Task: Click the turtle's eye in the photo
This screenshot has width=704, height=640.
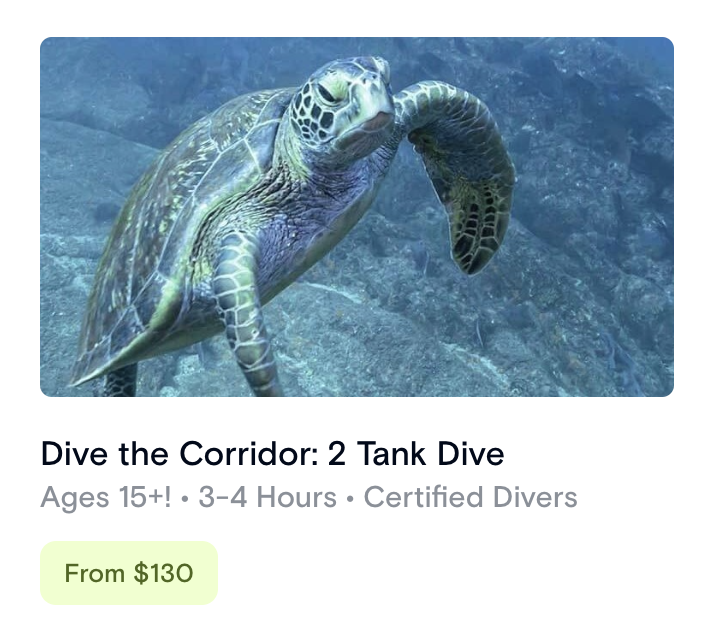Action: click(327, 93)
